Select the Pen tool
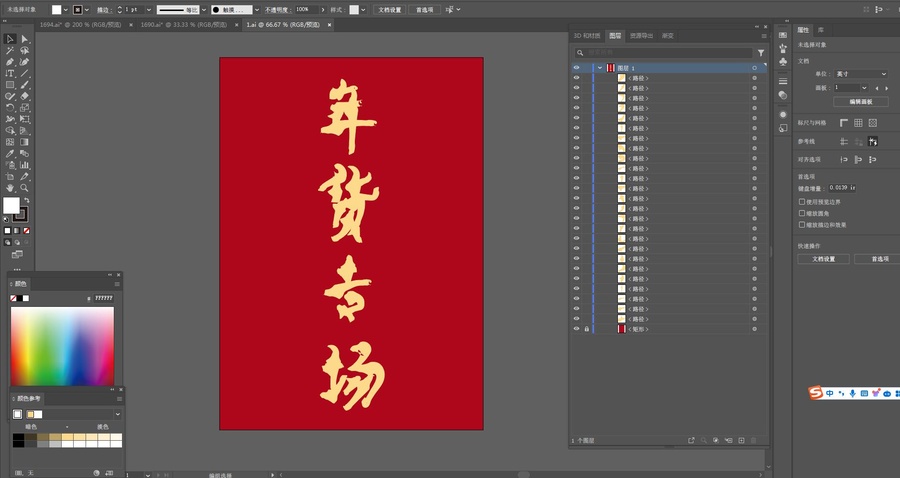 (x=10, y=62)
